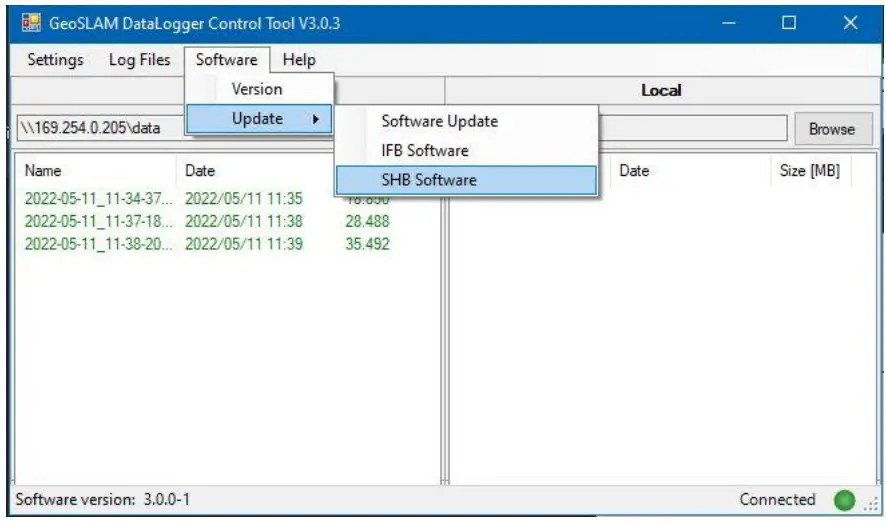Minimize the DataLogger Control Tool window
The image size is (886, 522).
[729, 23]
